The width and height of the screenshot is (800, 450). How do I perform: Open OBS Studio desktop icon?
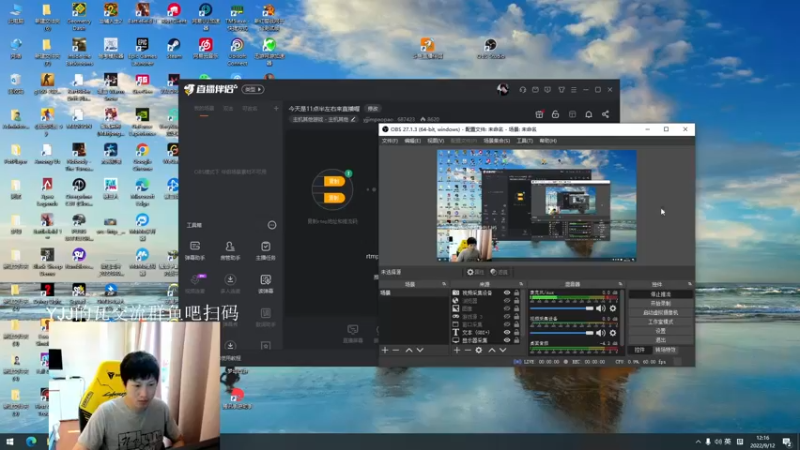[491, 48]
